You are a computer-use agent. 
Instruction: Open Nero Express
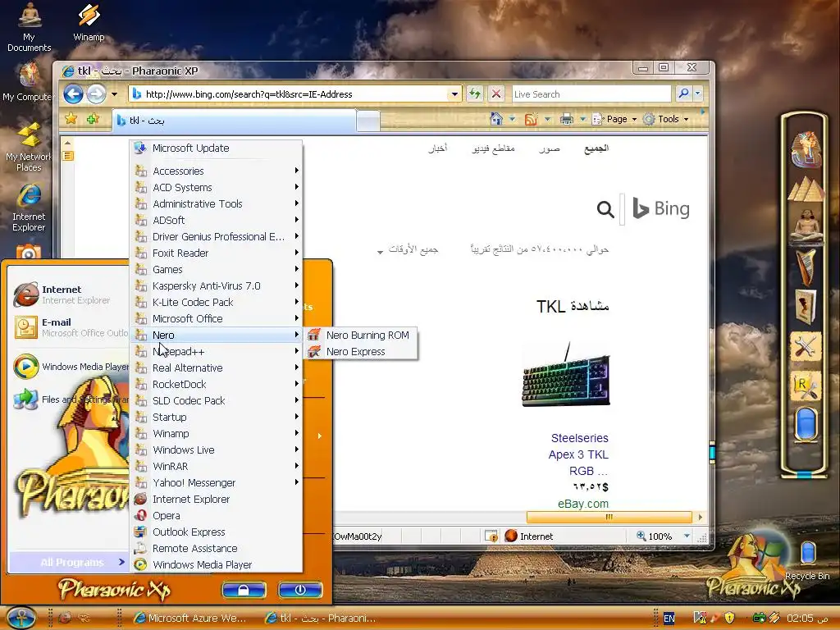361,351
